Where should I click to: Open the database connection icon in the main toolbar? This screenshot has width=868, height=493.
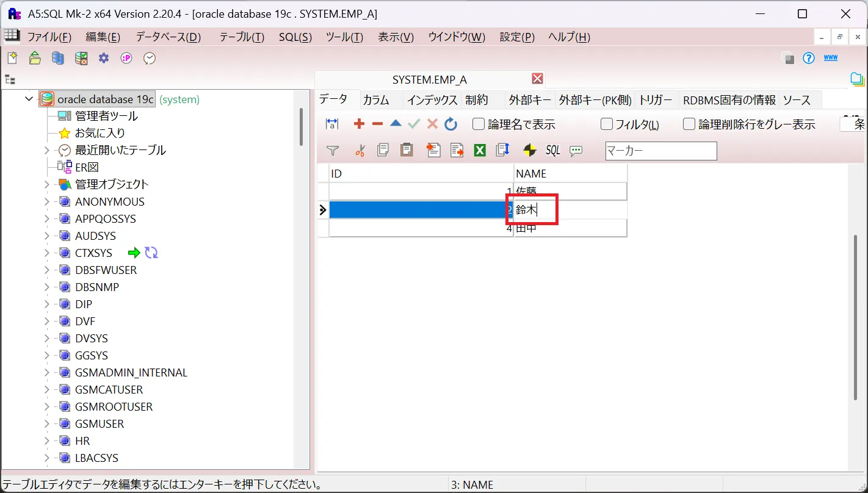pos(56,57)
